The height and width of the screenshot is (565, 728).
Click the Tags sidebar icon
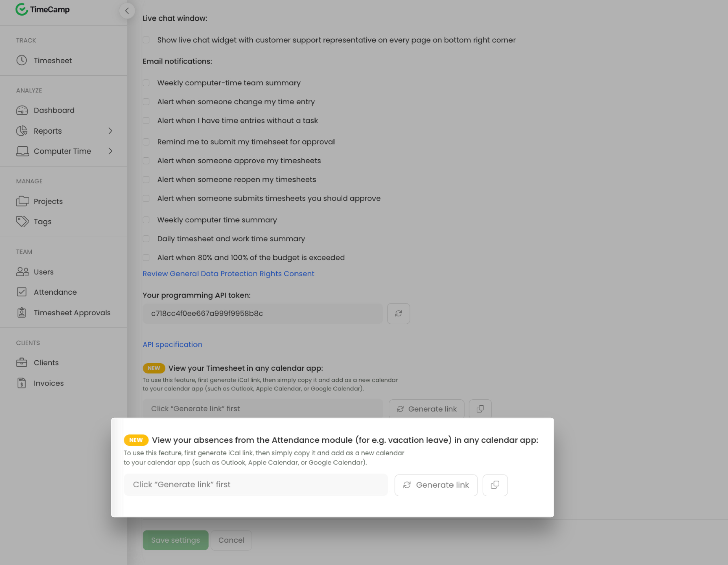pyautogui.click(x=22, y=221)
